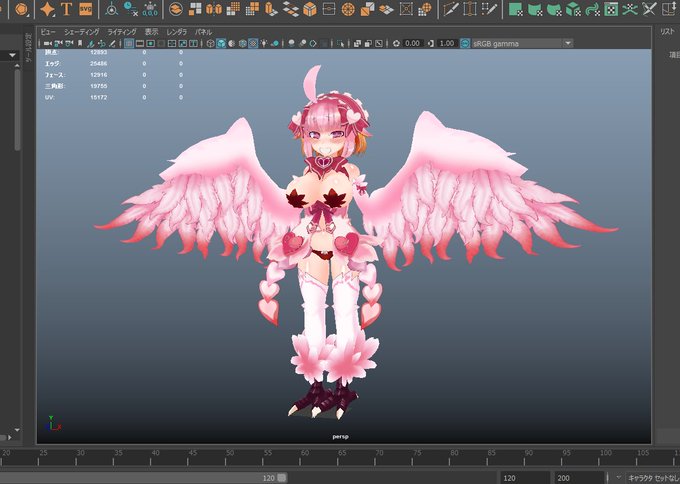Click the left panel vertical scrollbar
The height and width of the screenshot is (484, 680).
17,109
